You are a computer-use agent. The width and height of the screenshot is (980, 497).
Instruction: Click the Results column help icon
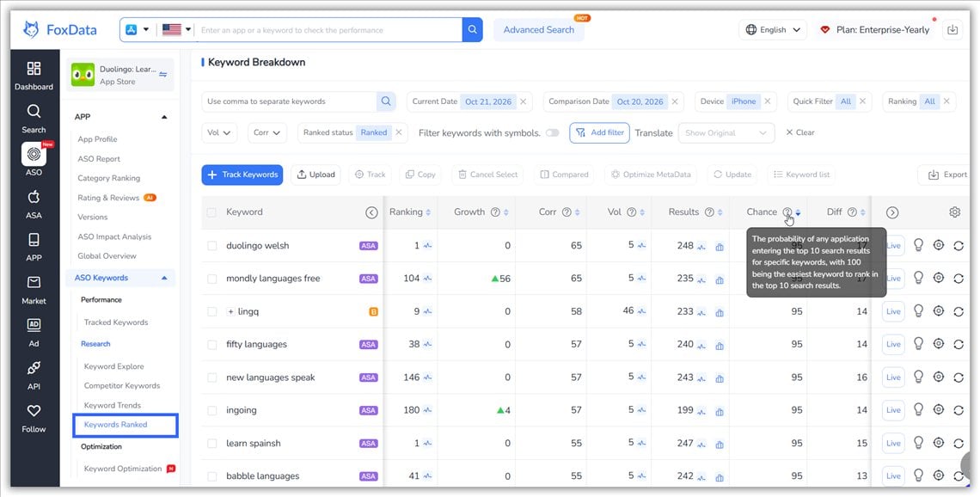[709, 212]
